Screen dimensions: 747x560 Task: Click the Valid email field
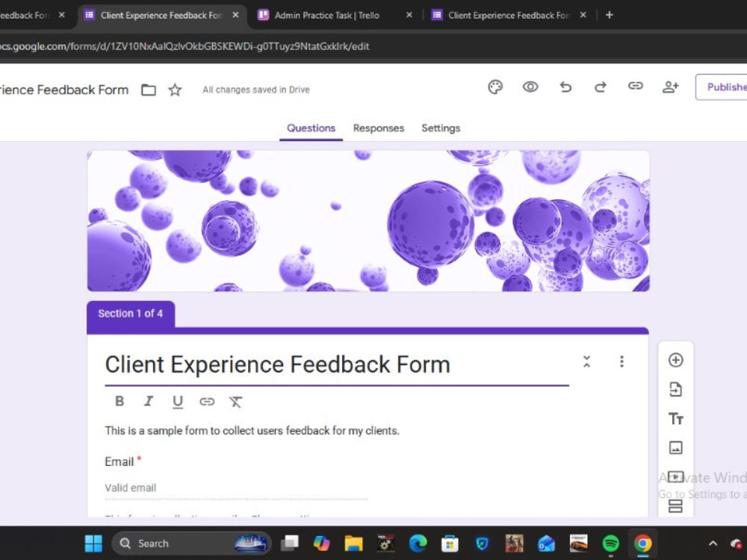coord(236,488)
